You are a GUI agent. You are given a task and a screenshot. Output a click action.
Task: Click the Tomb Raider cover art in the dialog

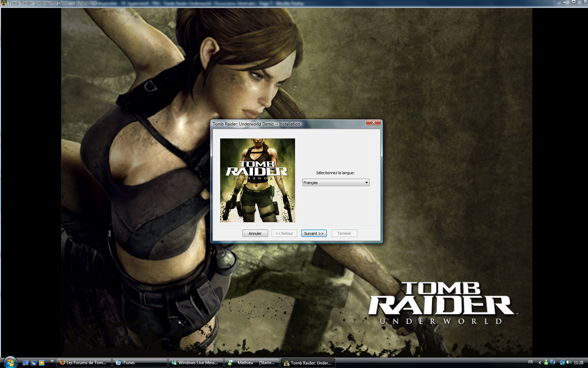coord(258,180)
